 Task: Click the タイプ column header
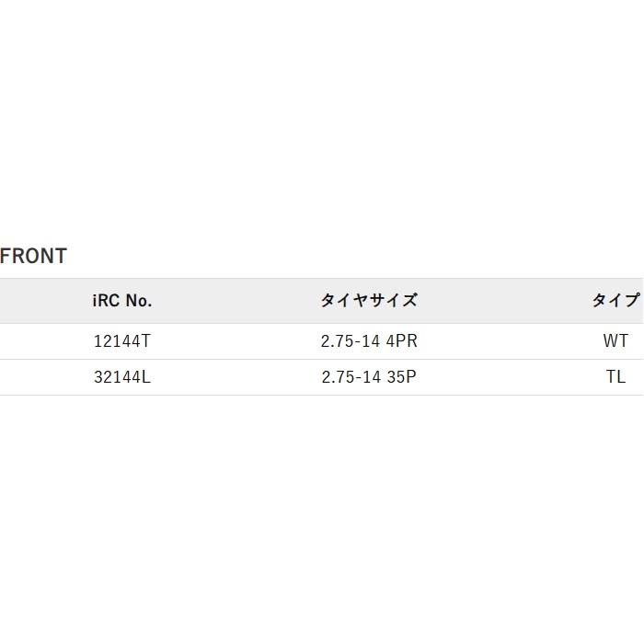click(615, 301)
